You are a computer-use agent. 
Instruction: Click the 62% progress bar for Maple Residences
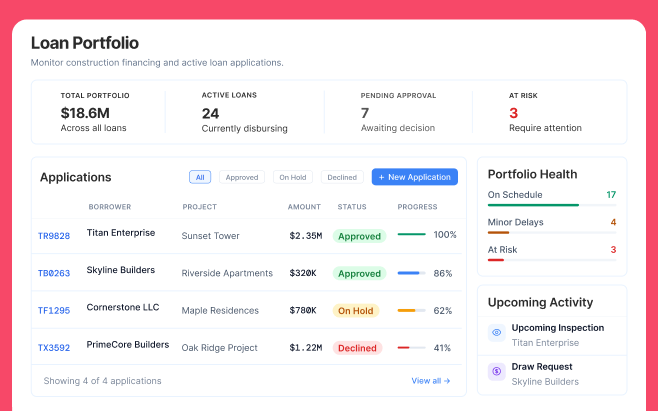pyautogui.click(x=411, y=311)
